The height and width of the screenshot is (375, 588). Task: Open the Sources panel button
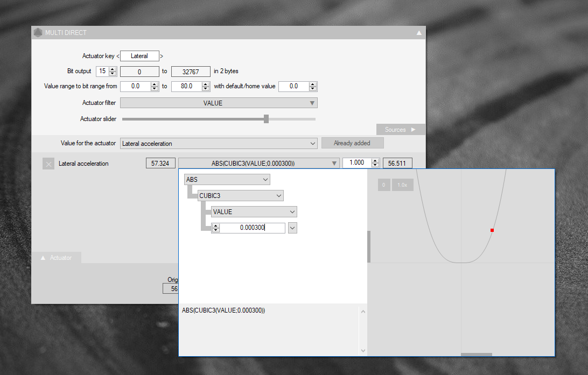point(401,130)
